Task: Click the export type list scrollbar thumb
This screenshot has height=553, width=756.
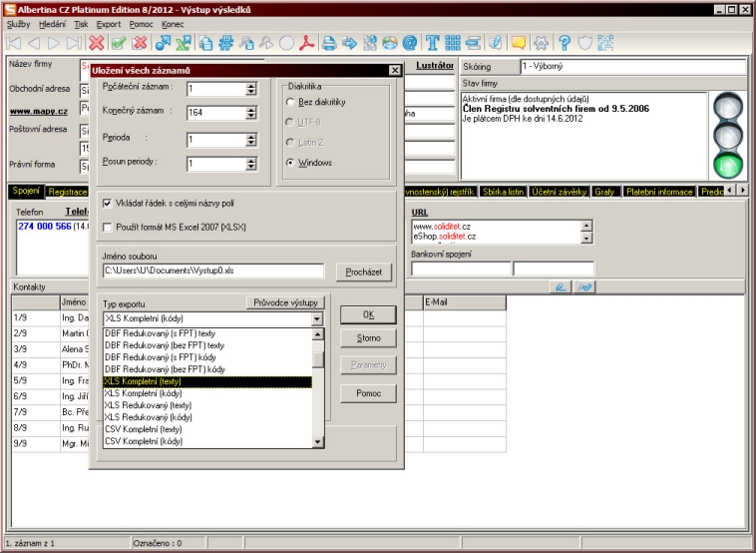Action: click(x=318, y=359)
